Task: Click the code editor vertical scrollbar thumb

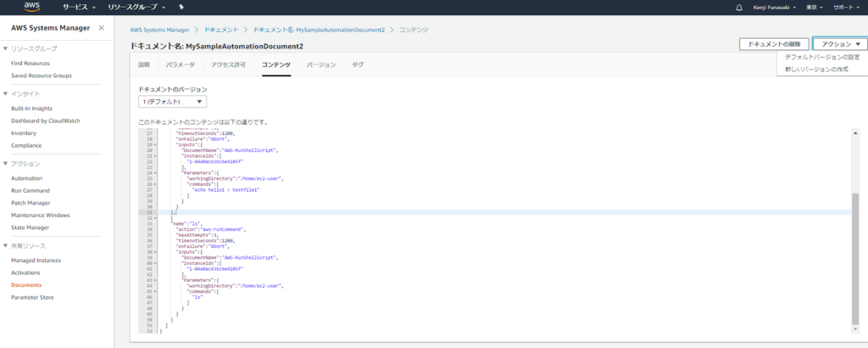Action: pos(855,260)
